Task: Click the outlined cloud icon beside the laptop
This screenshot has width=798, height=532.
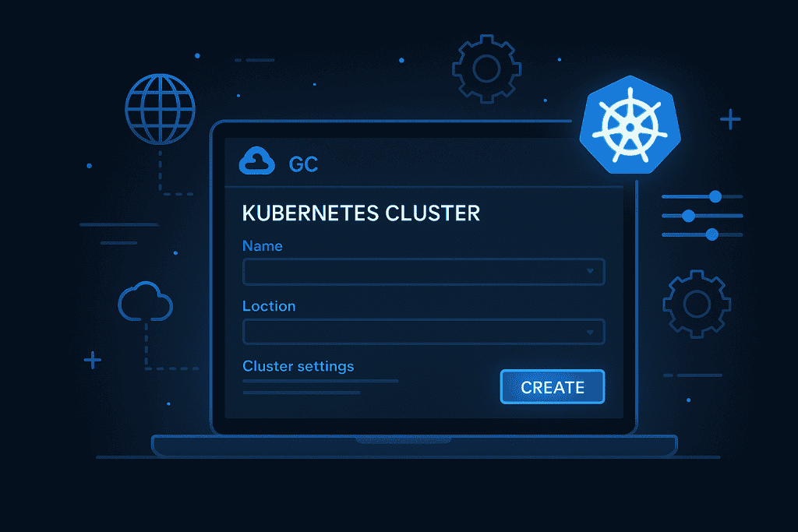Action: click(146, 301)
